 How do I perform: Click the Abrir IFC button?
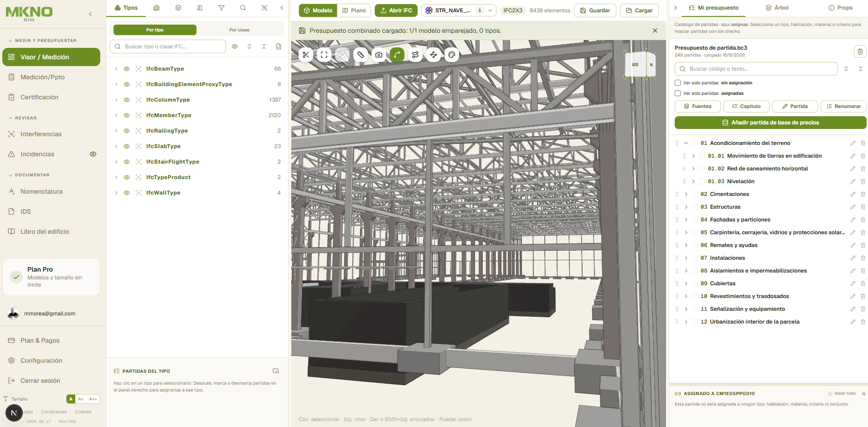tap(396, 10)
